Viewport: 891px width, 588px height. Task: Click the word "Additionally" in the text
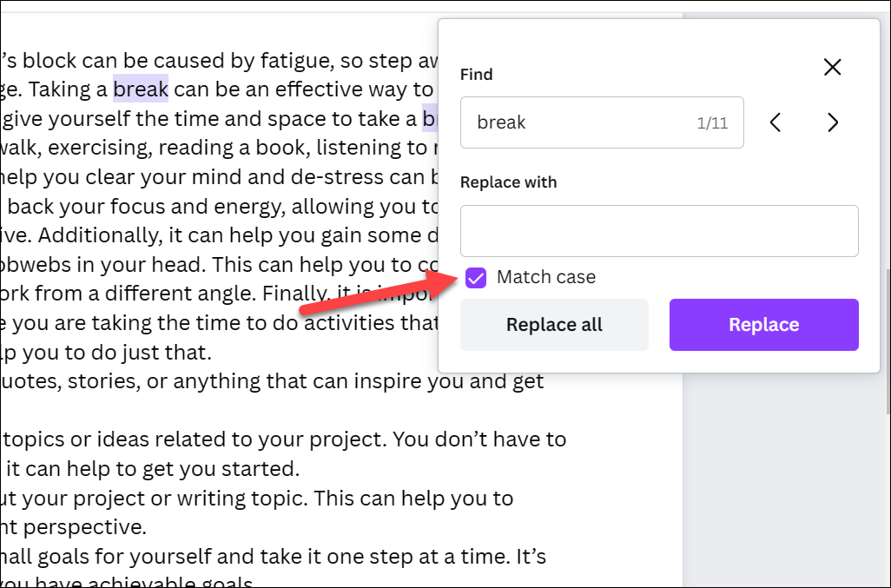pos(100,235)
